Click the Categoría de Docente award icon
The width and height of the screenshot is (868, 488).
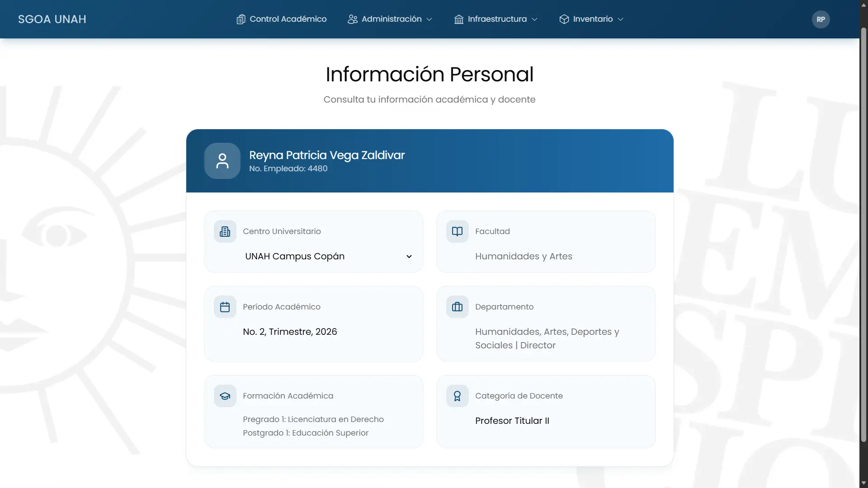pos(458,396)
